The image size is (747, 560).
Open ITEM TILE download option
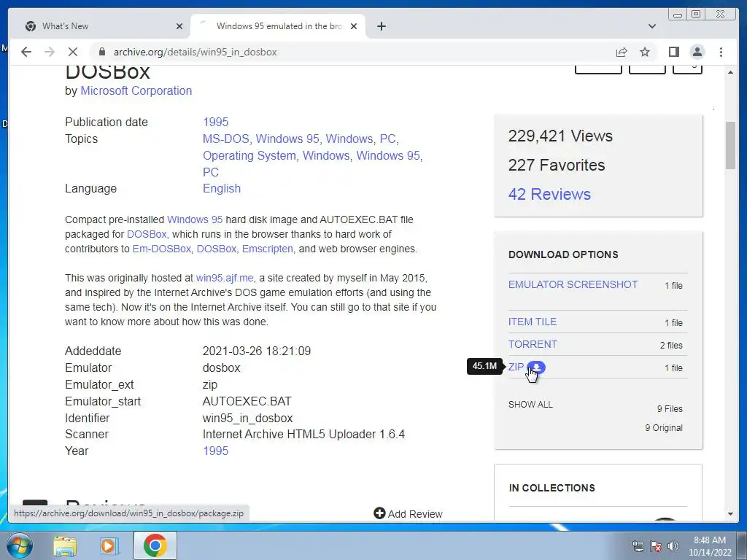coord(532,322)
